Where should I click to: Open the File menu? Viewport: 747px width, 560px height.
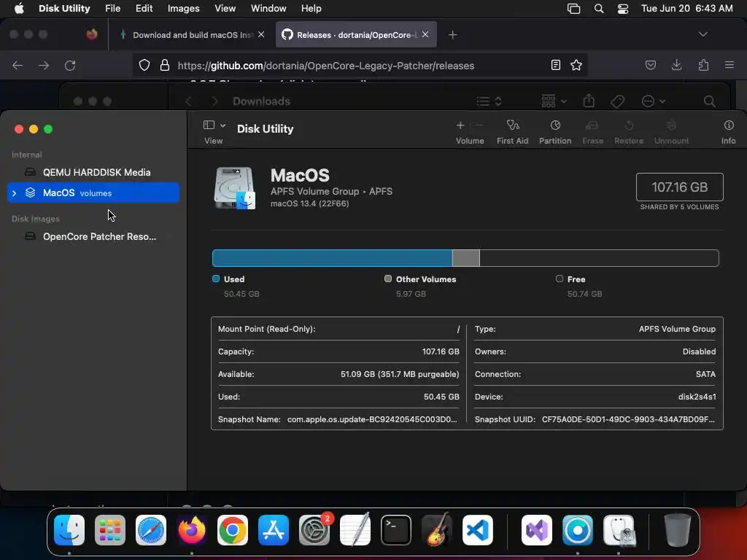point(112,8)
